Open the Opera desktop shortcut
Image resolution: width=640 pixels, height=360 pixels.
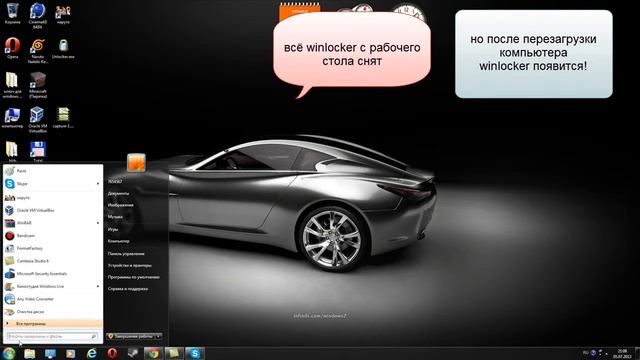pyautogui.click(x=13, y=48)
